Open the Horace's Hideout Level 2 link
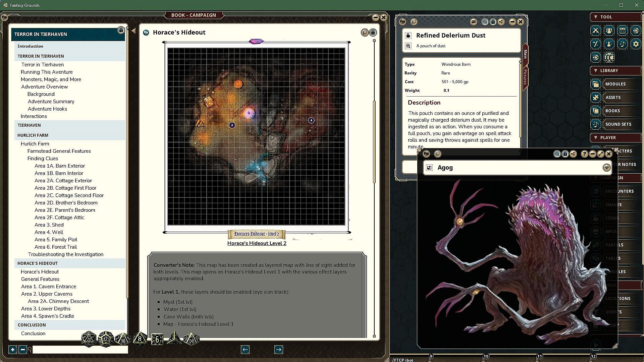The width and height of the screenshot is (644, 362). tap(257, 243)
